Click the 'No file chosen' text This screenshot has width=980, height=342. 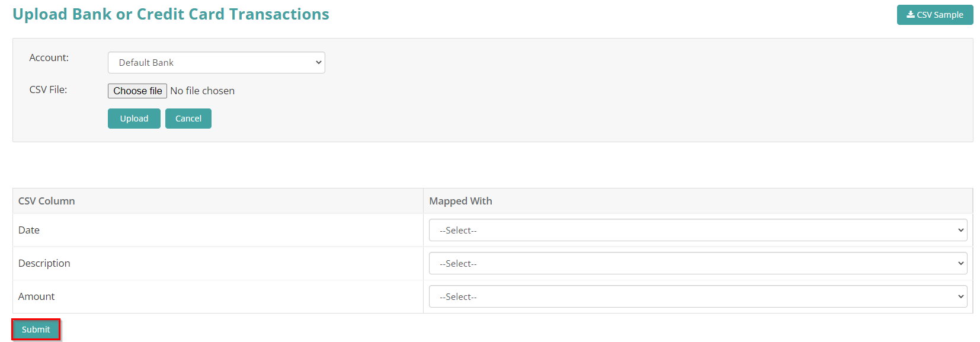point(202,91)
